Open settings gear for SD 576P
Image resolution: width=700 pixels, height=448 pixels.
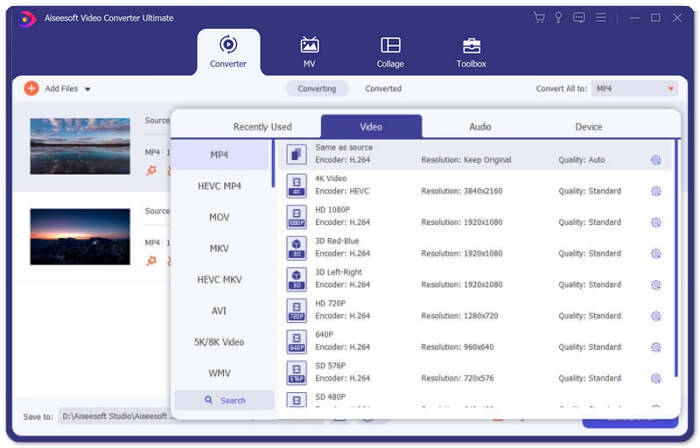655,378
